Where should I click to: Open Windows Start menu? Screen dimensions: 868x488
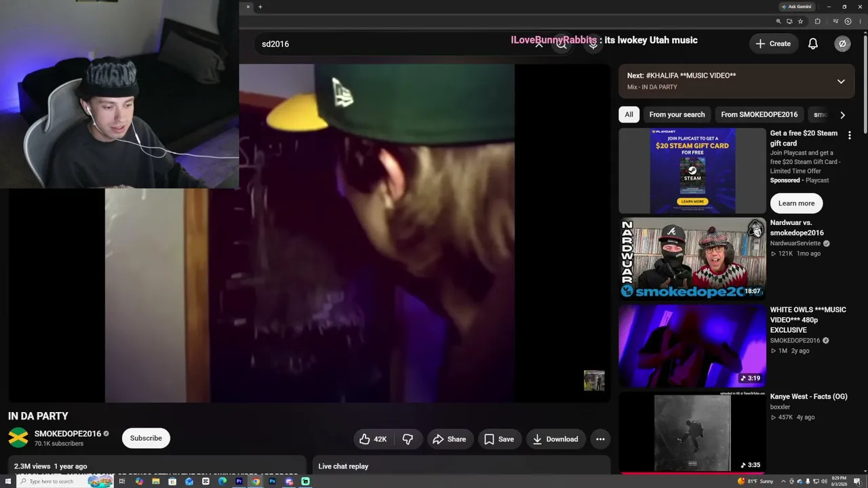point(7,481)
